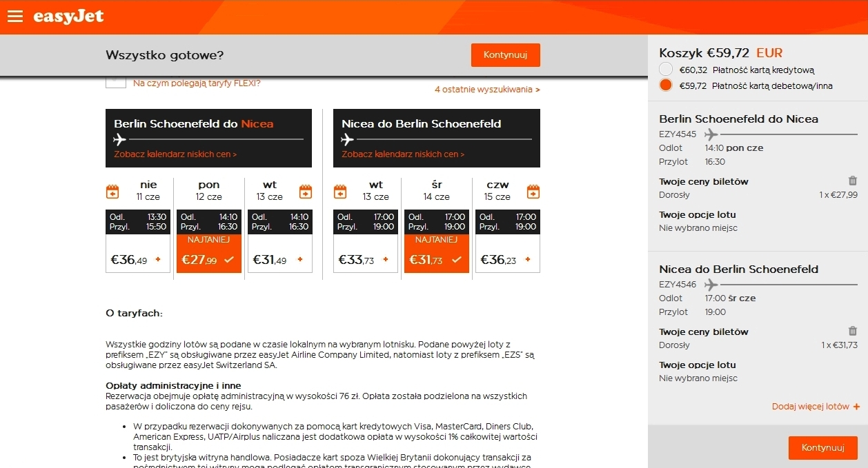Add the €31,49 flight with plus icon

tap(300, 260)
